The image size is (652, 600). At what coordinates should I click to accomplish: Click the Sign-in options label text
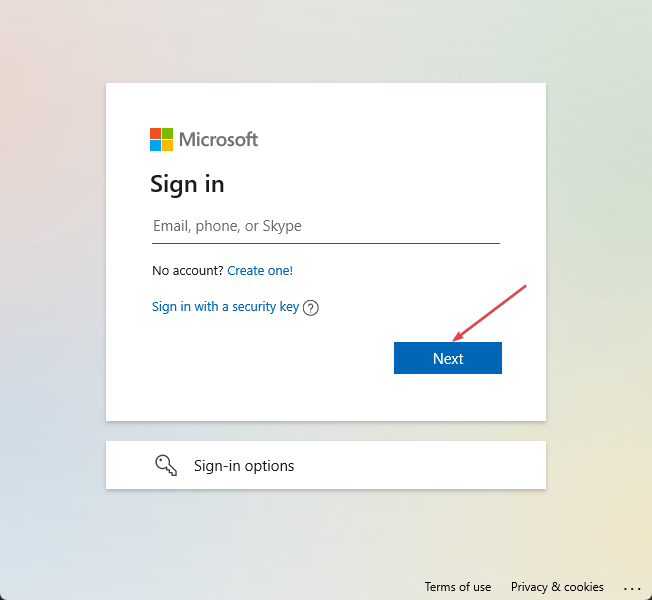point(244,466)
